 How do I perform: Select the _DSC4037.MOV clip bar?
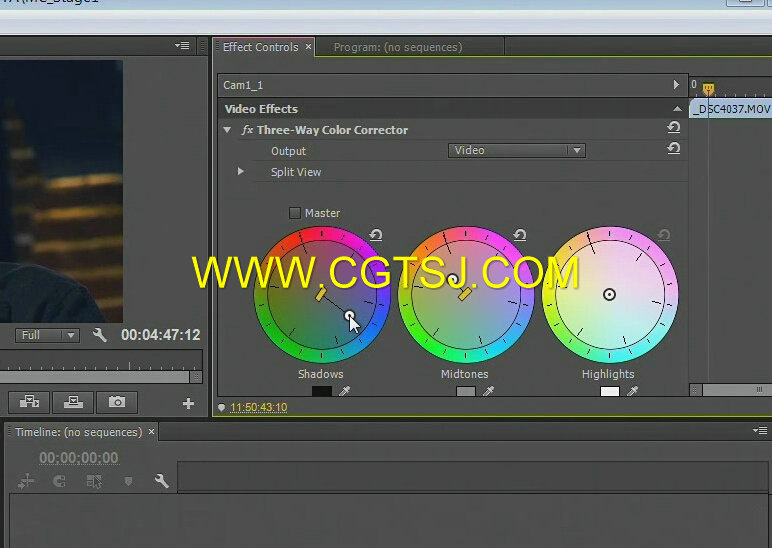pyautogui.click(x=731, y=109)
